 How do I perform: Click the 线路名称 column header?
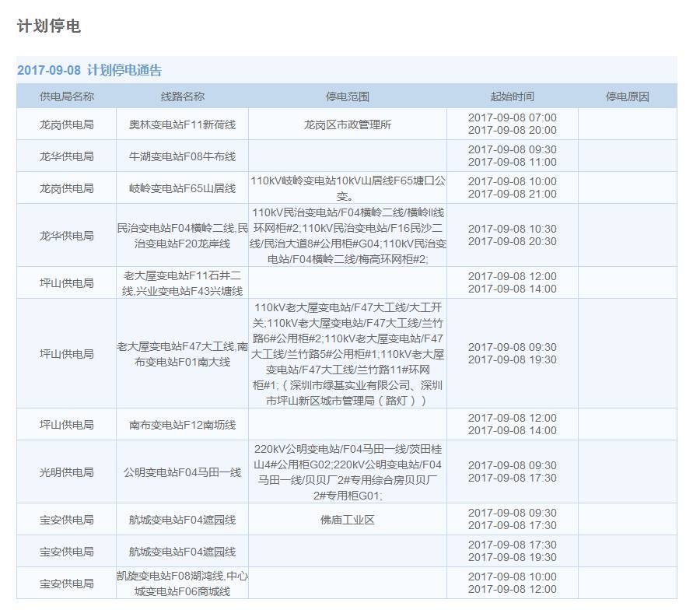tap(183, 96)
